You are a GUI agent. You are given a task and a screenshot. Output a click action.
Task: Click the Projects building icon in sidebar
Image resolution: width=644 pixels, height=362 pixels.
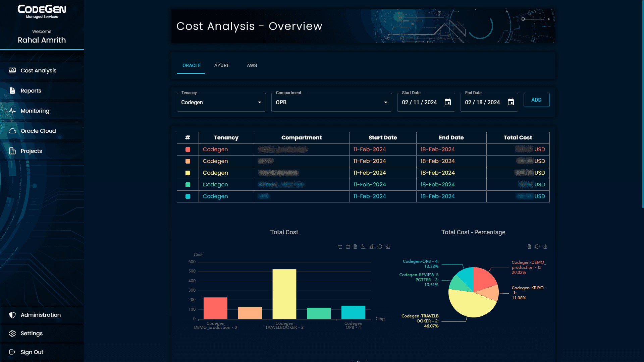click(12, 151)
